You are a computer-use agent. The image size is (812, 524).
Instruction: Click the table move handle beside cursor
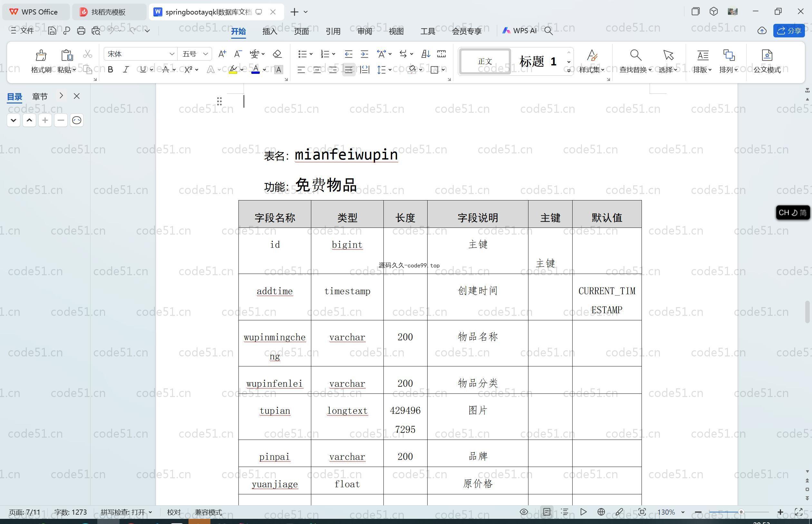[x=219, y=101]
